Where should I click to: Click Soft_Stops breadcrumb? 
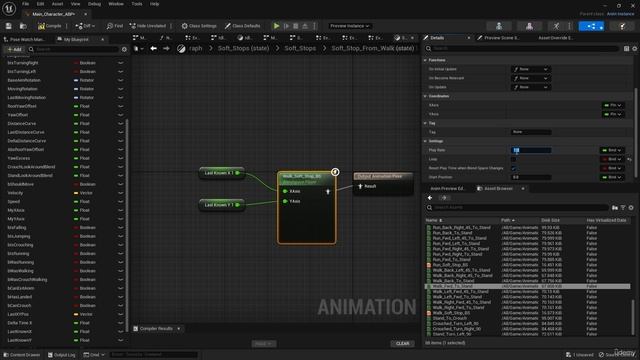[300, 48]
